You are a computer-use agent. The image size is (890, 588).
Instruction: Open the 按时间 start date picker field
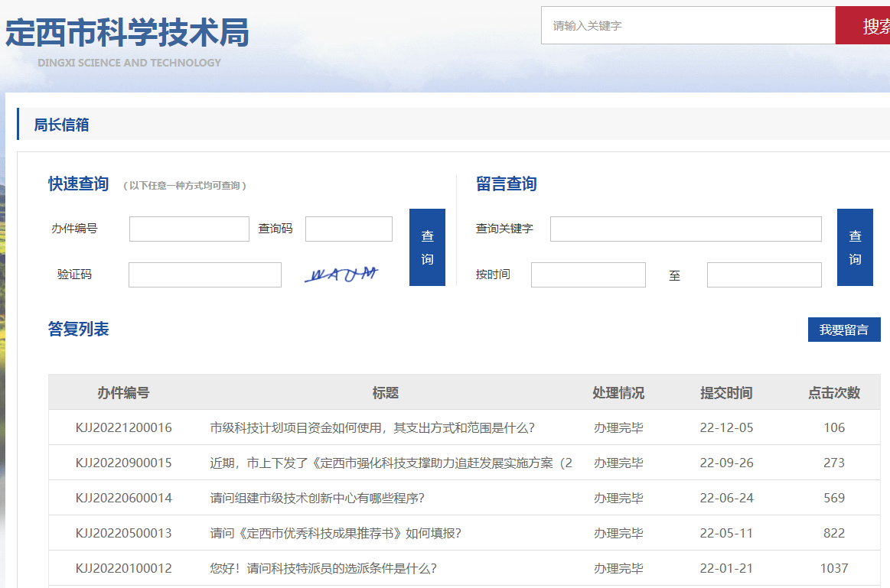point(588,275)
